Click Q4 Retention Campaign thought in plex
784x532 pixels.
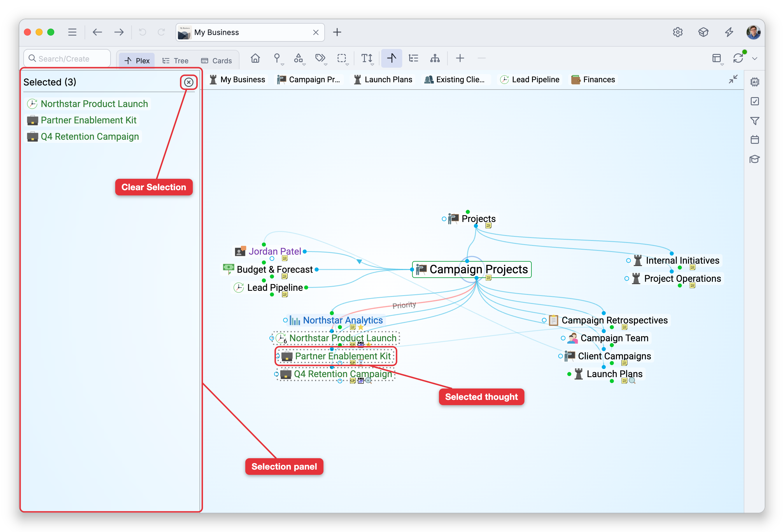tap(343, 374)
